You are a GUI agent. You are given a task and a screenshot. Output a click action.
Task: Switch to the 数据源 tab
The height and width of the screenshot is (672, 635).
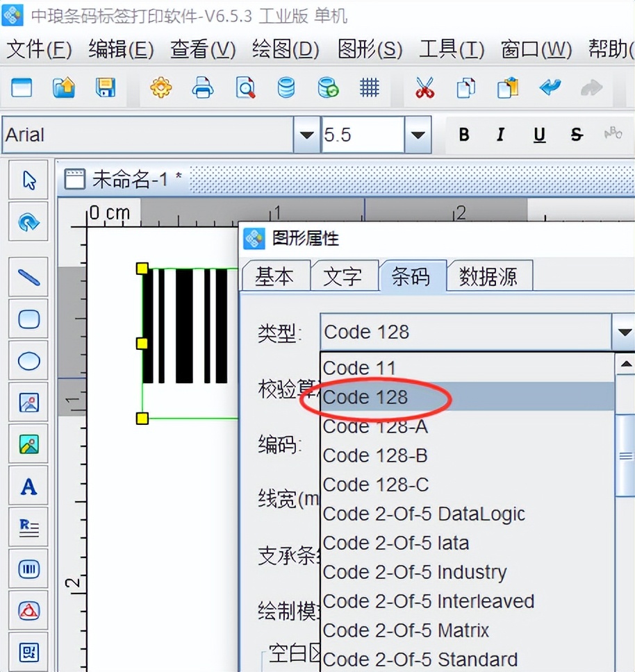(489, 276)
